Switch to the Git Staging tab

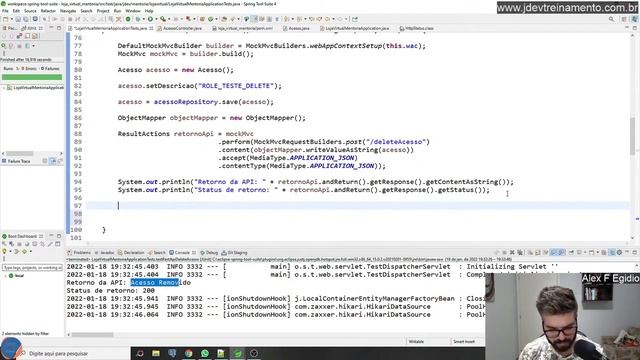pos(235,253)
